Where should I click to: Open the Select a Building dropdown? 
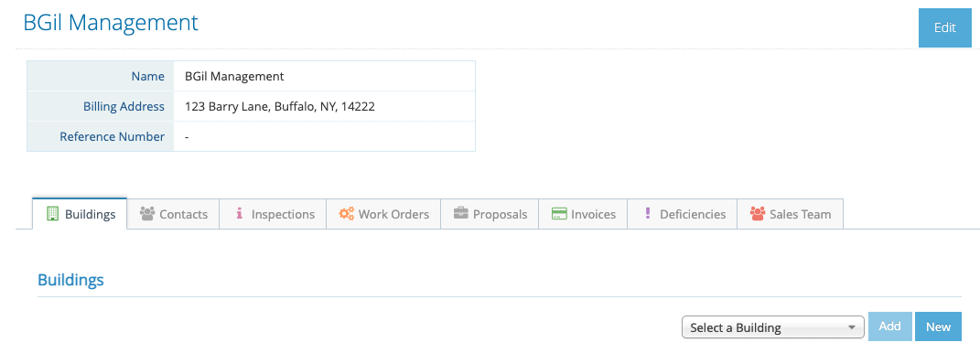point(772,326)
